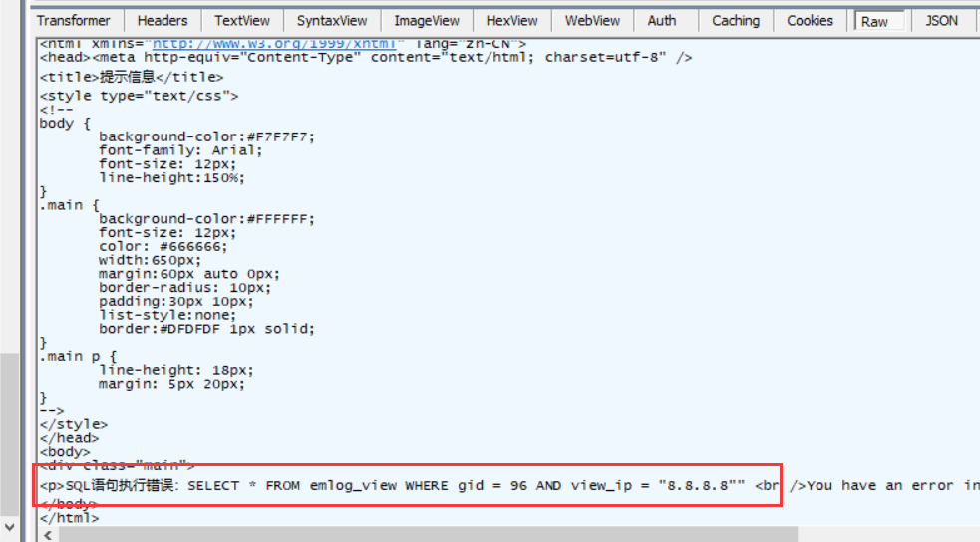This screenshot has height=542, width=980.
Task: Place cursor on the title tag line
Action: click(x=132, y=77)
